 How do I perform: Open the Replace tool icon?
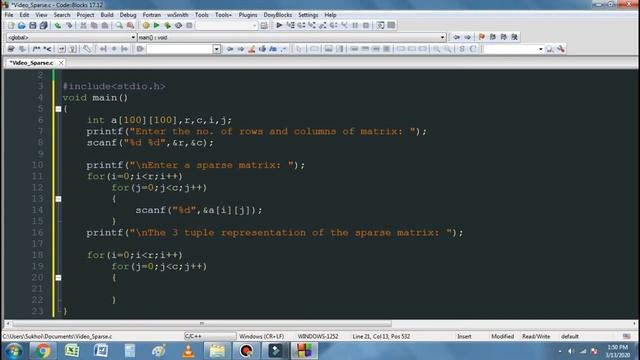(130, 25)
